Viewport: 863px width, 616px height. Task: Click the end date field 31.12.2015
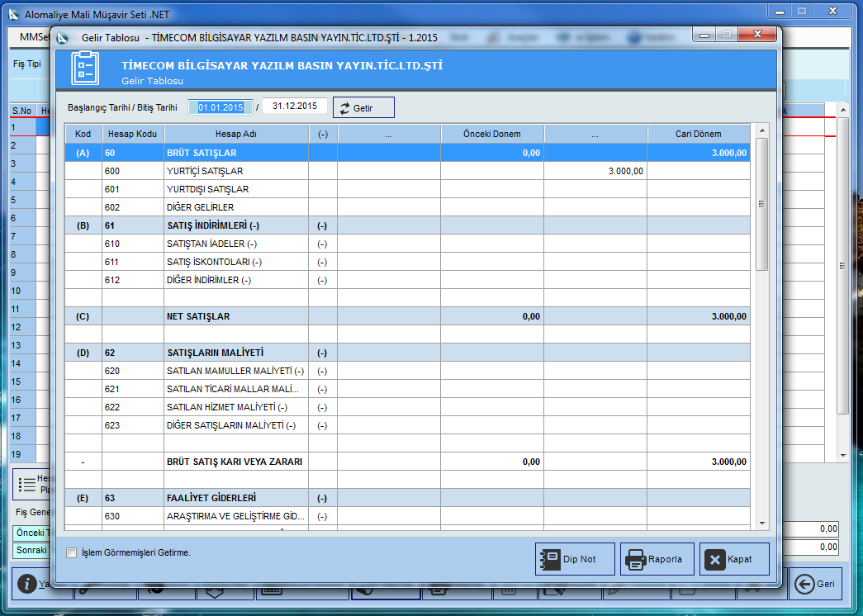point(295,106)
